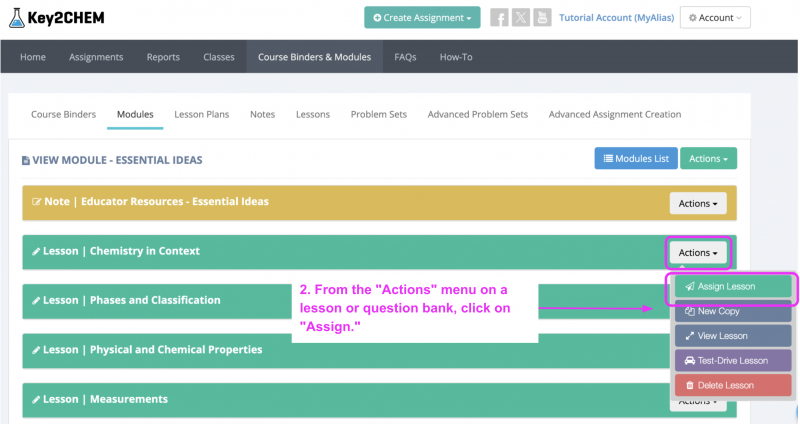The image size is (800, 424).
Task: Open Tutorial Account (MyAlias) link
Action: [616, 18]
